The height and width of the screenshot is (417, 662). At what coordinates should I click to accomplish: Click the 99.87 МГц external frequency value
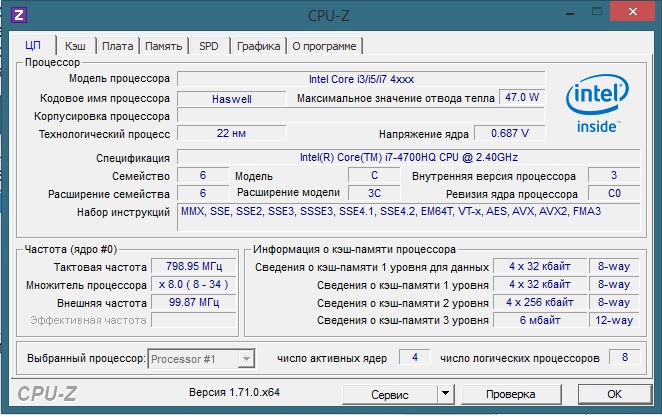(194, 302)
